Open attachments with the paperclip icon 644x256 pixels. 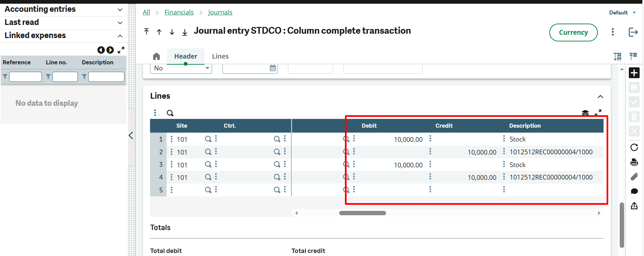pos(634,177)
